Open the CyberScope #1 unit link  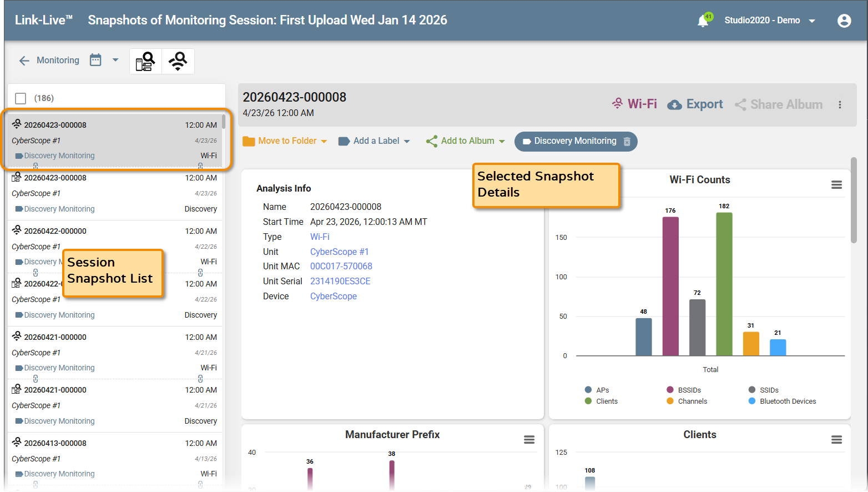339,252
